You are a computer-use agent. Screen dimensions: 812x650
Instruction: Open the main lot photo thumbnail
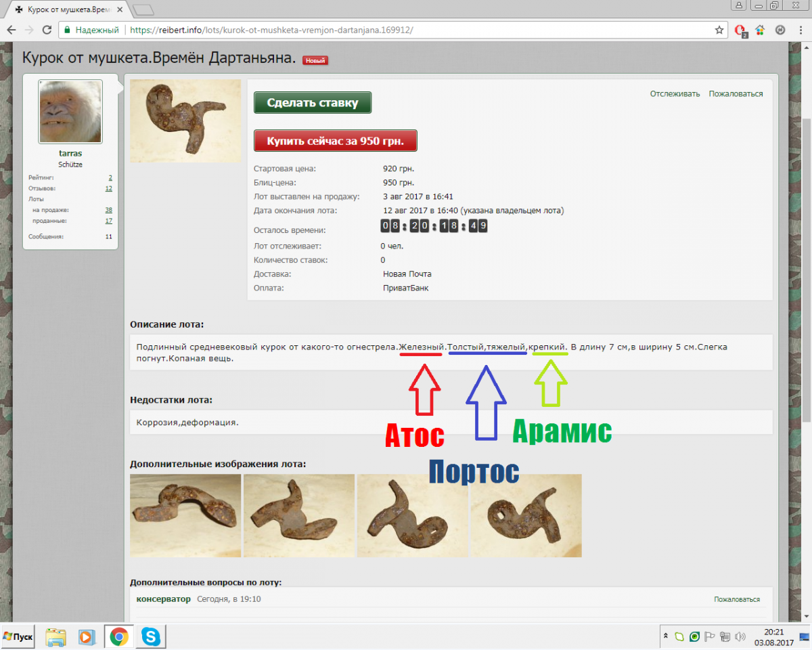tap(185, 120)
